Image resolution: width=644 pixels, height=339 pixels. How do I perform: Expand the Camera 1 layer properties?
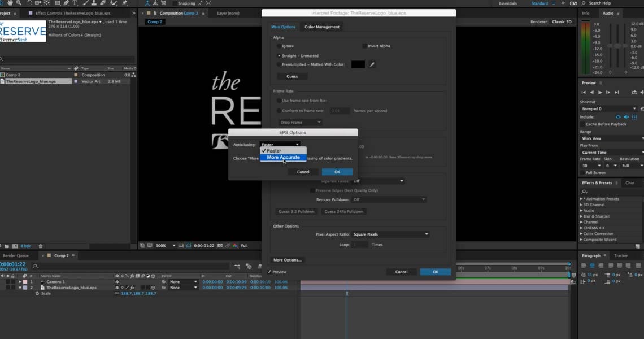(x=20, y=282)
